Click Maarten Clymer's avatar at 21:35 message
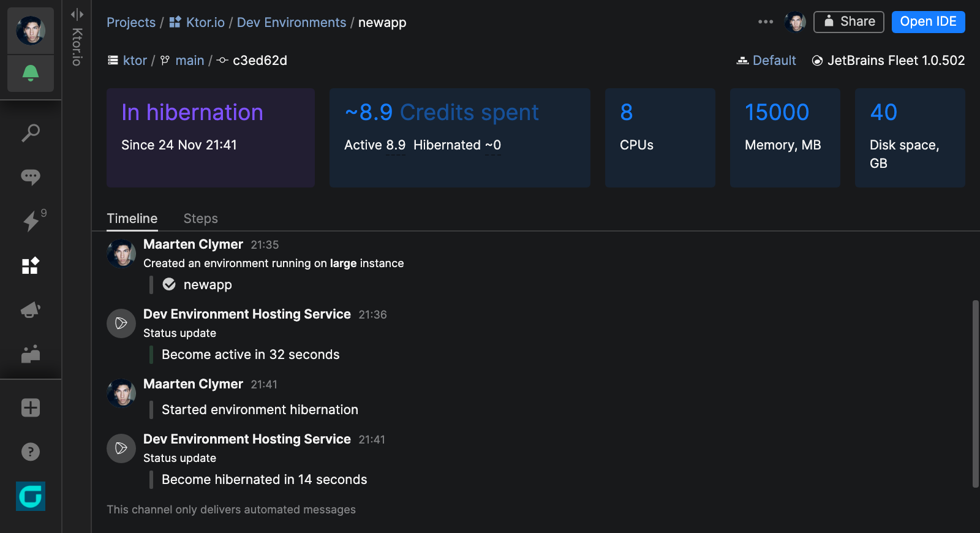The image size is (980, 533). [121, 254]
